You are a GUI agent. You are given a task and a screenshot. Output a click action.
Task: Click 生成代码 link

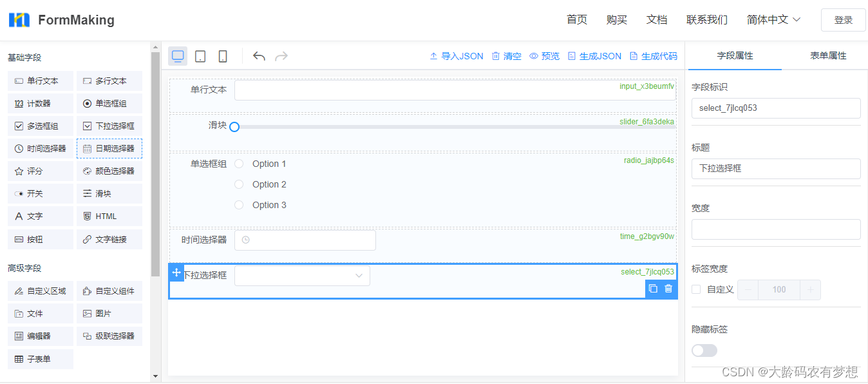tap(654, 56)
